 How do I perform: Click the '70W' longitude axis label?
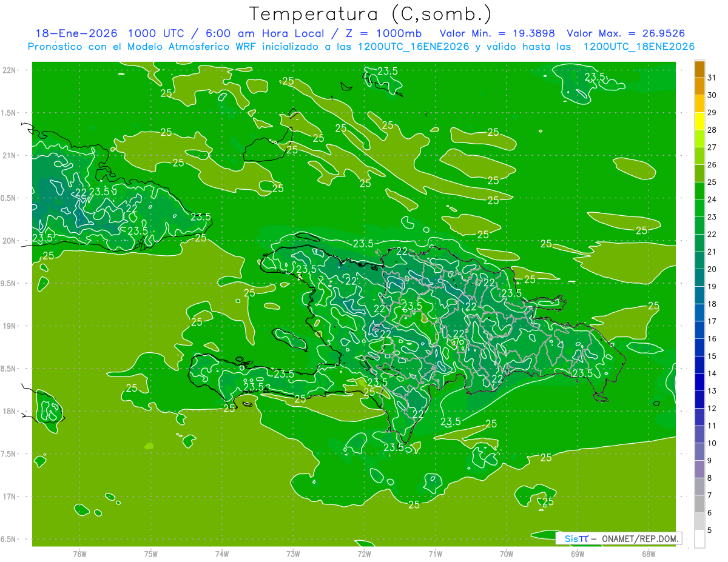pyautogui.click(x=506, y=554)
